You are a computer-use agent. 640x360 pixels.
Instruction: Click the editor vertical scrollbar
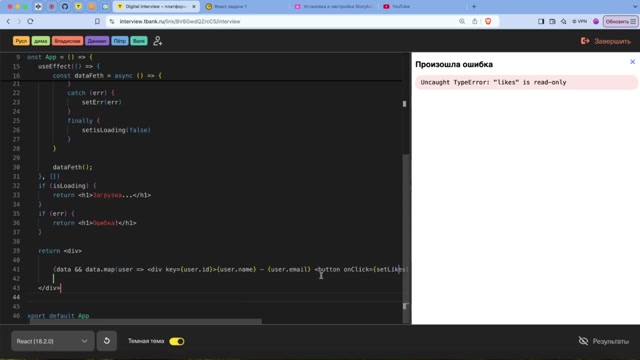405,239
